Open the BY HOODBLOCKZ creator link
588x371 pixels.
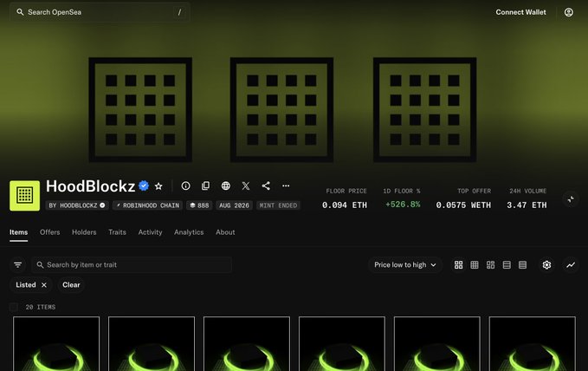tap(77, 205)
